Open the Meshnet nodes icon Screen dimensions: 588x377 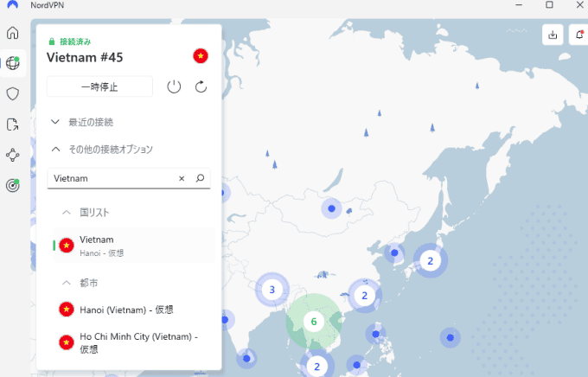[13, 155]
